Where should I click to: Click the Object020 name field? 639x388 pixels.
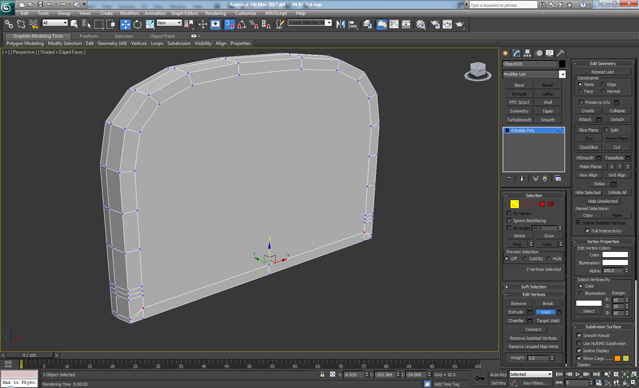pos(529,64)
